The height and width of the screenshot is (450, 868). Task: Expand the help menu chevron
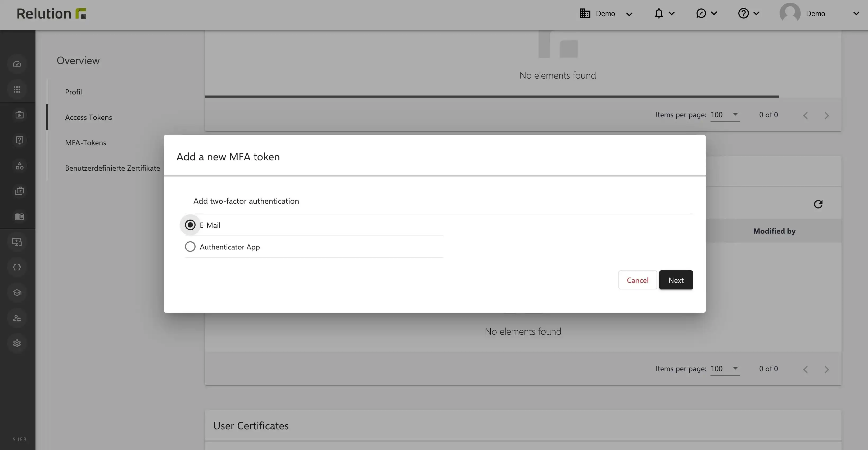756,13
